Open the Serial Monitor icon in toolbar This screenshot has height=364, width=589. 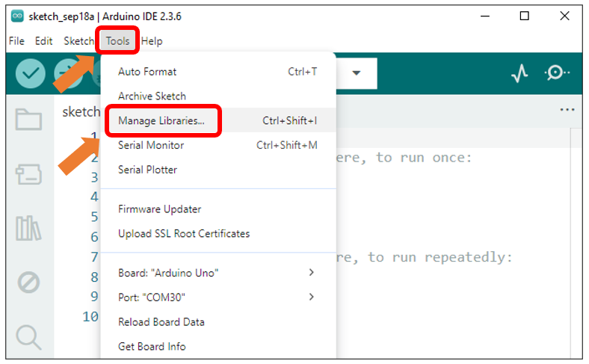tap(557, 73)
